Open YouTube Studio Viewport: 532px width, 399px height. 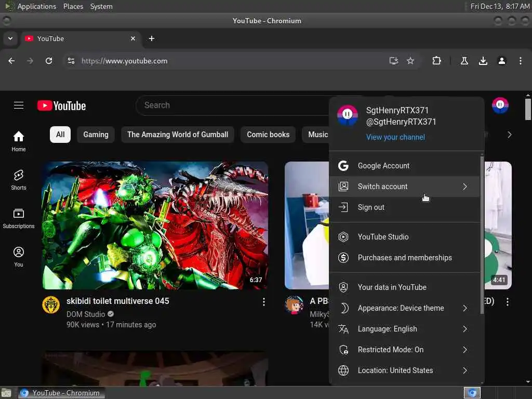404,237
